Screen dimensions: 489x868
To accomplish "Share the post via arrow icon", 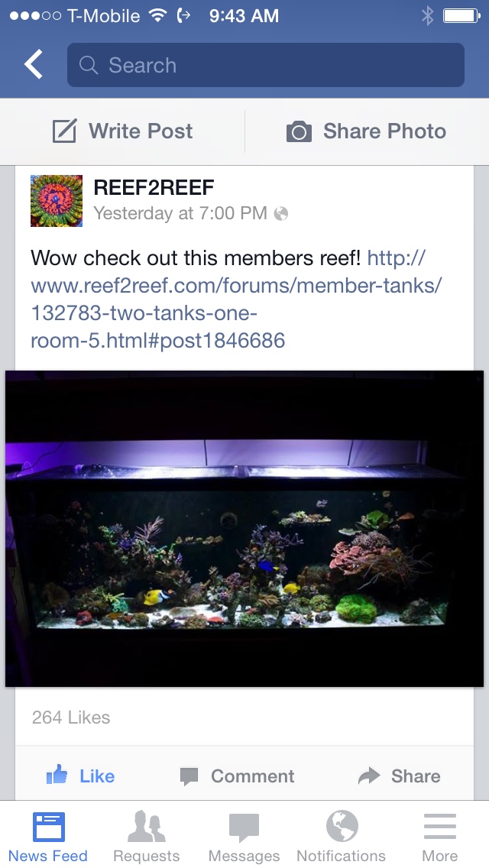I will (400, 776).
